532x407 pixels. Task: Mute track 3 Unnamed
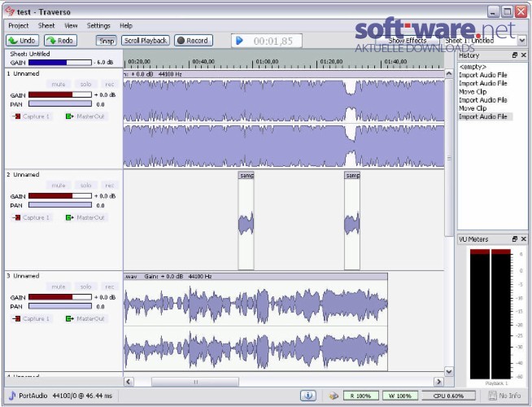pyautogui.click(x=59, y=287)
